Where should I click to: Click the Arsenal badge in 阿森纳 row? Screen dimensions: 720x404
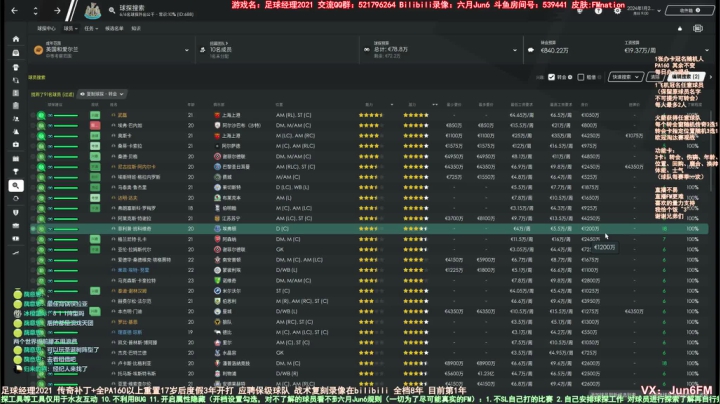218,239
